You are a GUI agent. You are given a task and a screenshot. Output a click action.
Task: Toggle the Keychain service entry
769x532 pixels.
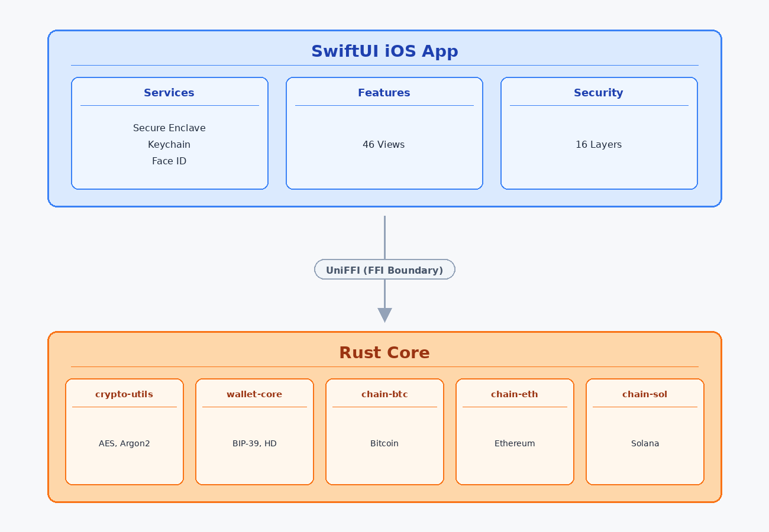[x=169, y=144]
